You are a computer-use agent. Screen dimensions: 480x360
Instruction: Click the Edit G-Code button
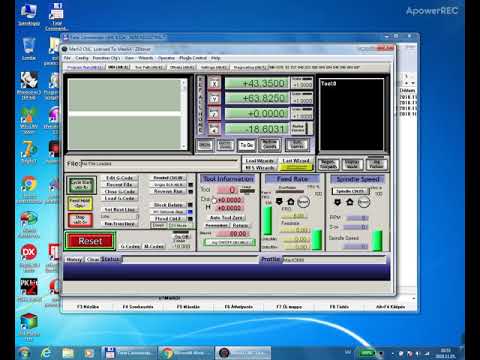(x=119, y=178)
